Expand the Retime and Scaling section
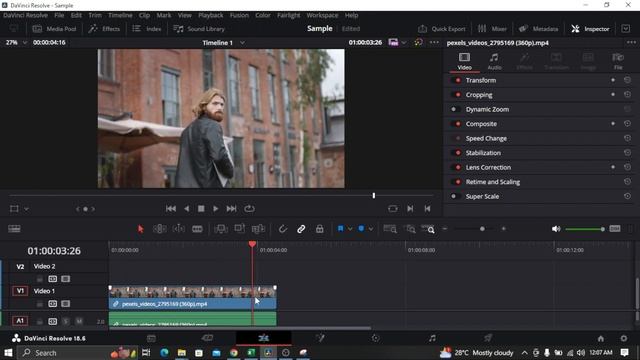The image size is (640, 360). [x=493, y=182]
